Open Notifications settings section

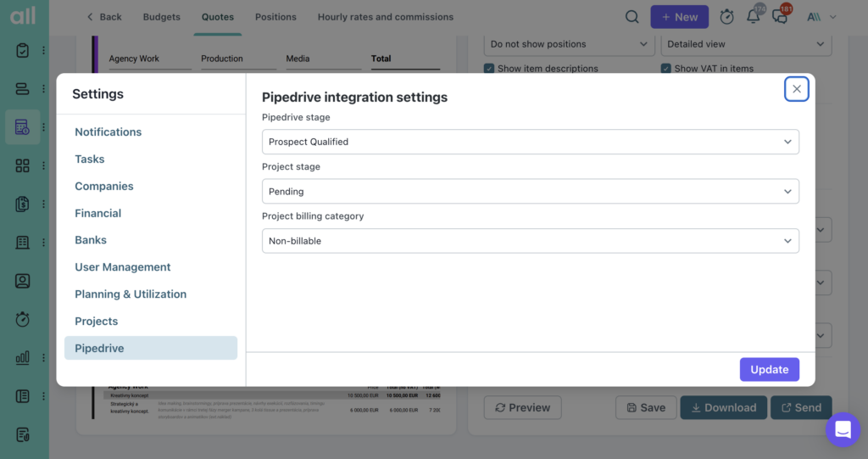click(108, 132)
